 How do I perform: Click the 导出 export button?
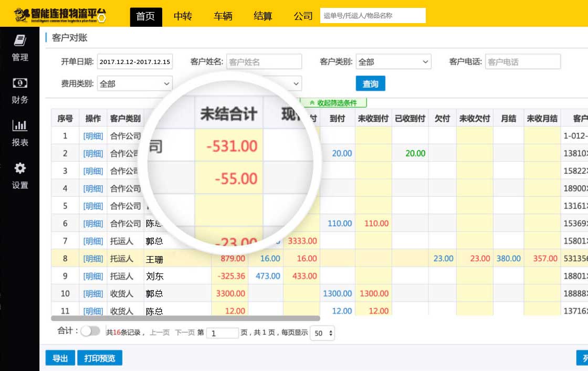[60, 358]
